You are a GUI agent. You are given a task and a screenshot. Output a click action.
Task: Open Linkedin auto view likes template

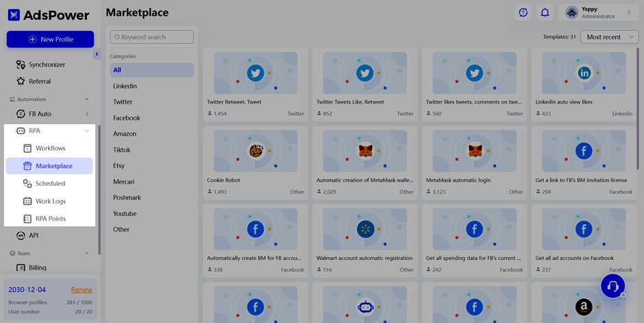[x=584, y=84]
